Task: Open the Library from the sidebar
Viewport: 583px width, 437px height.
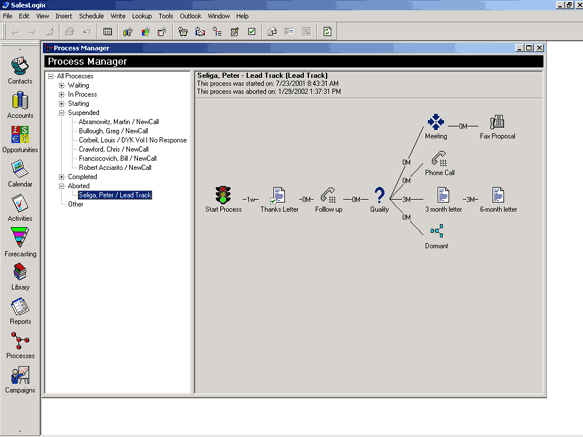Action: 20,276
